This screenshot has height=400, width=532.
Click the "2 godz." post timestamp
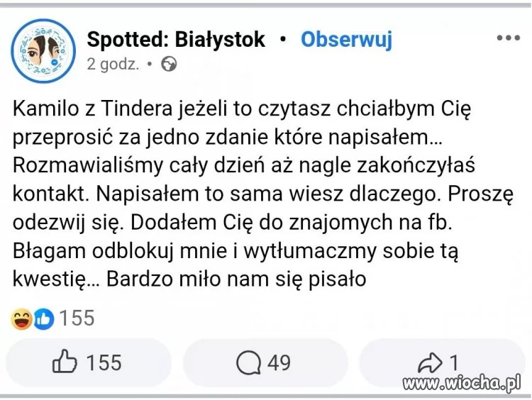[113, 64]
